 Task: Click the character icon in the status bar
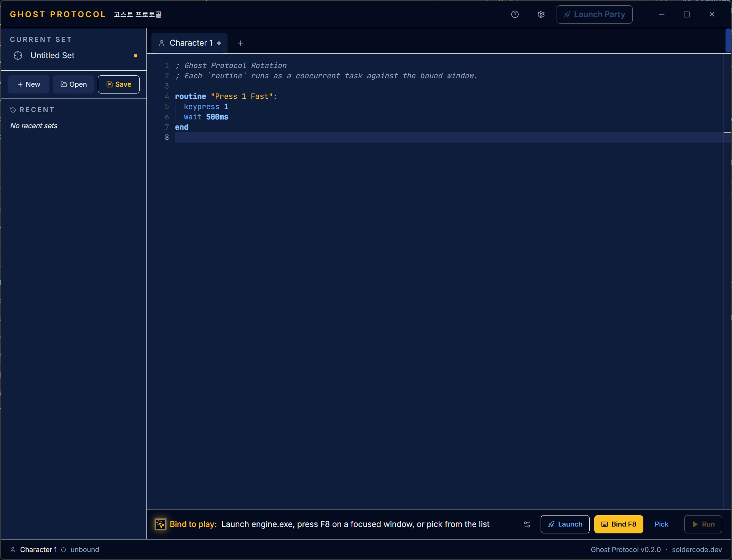click(x=13, y=549)
